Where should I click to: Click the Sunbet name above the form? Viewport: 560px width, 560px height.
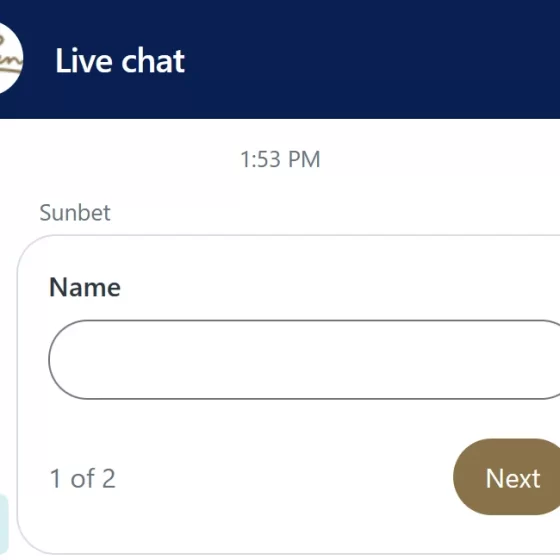click(x=75, y=212)
